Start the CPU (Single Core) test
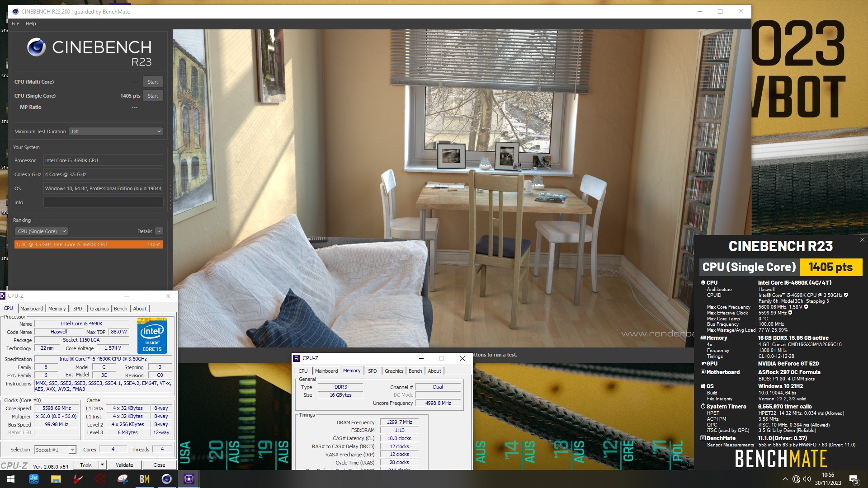Image resolution: width=868 pixels, height=488 pixels. coord(153,96)
